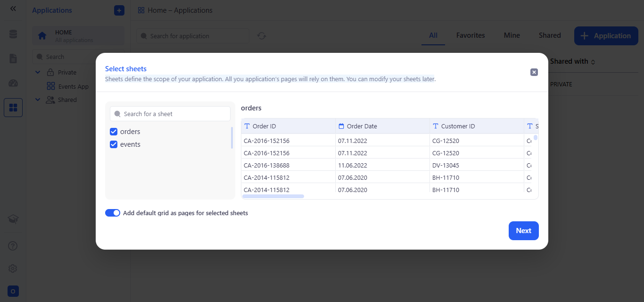Open the graduation cap tutorials icon
This screenshot has height=302, width=644.
(13, 218)
